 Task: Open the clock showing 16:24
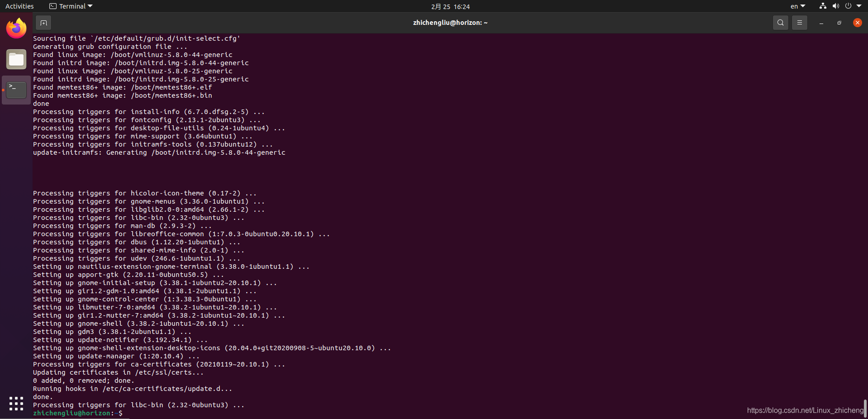450,6
